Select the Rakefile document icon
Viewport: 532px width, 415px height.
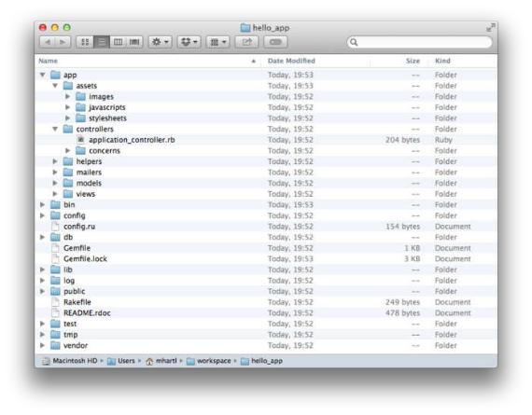pos(55,302)
